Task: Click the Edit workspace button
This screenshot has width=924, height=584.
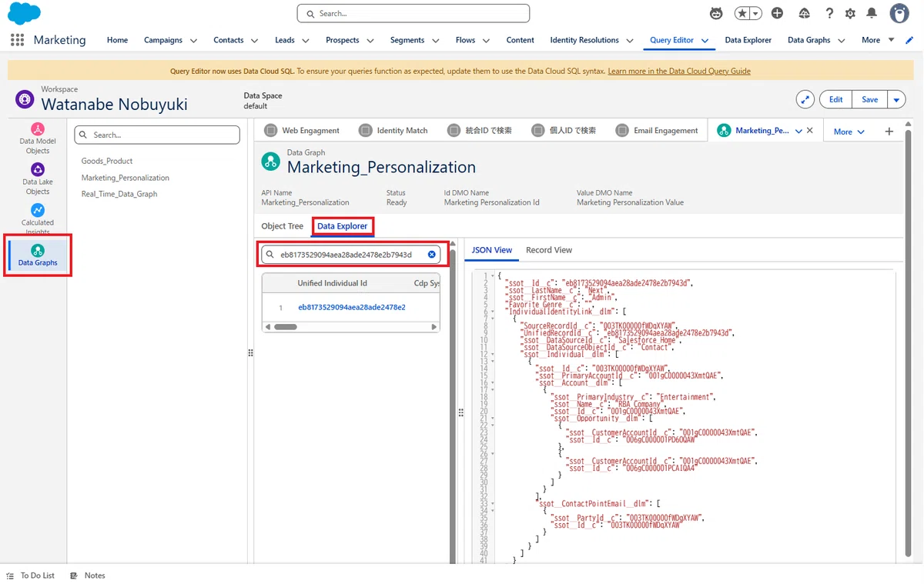Action: [835, 99]
